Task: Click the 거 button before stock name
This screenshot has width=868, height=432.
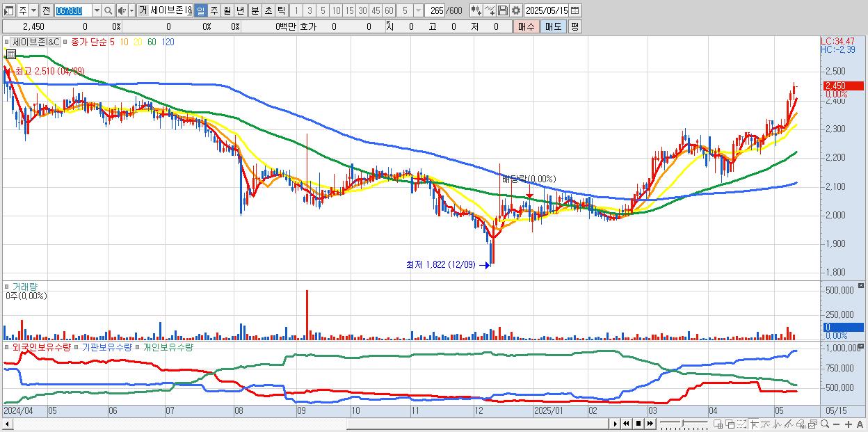Action: pos(143,10)
